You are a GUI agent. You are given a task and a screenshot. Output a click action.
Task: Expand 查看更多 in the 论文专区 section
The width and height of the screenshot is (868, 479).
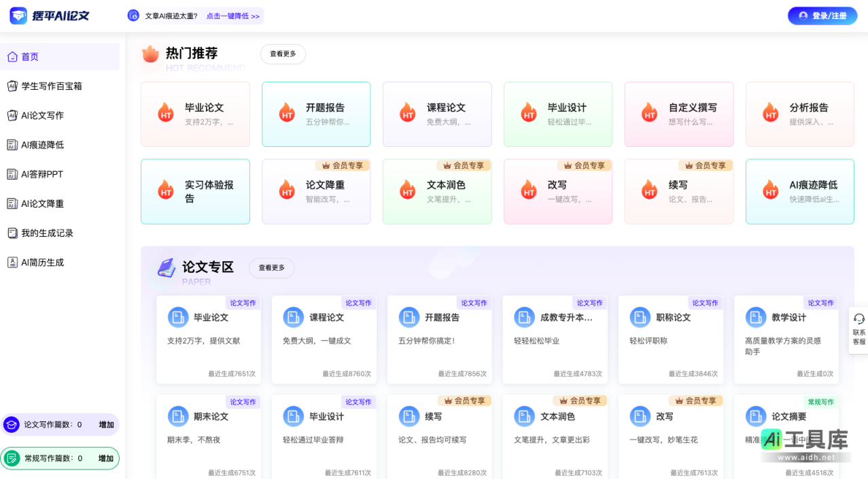pos(271,267)
